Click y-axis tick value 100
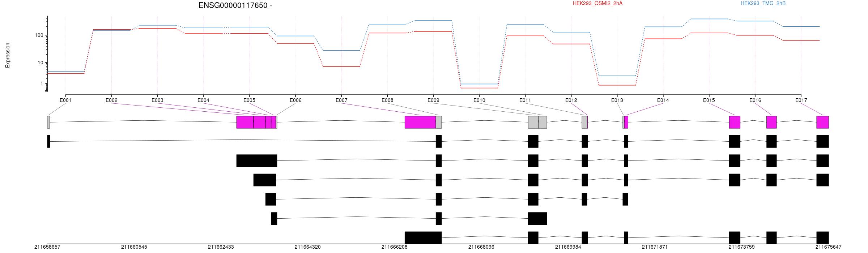The width and height of the screenshot is (868, 253). [39, 35]
